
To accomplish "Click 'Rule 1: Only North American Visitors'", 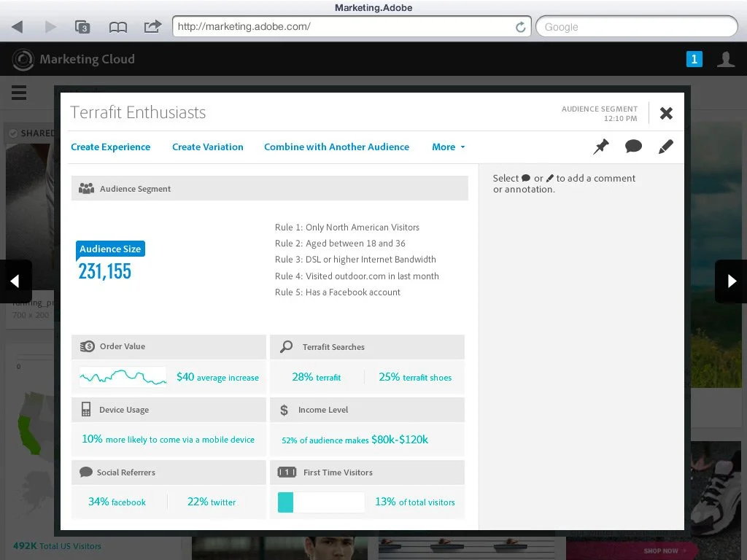I will coord(347,227).
